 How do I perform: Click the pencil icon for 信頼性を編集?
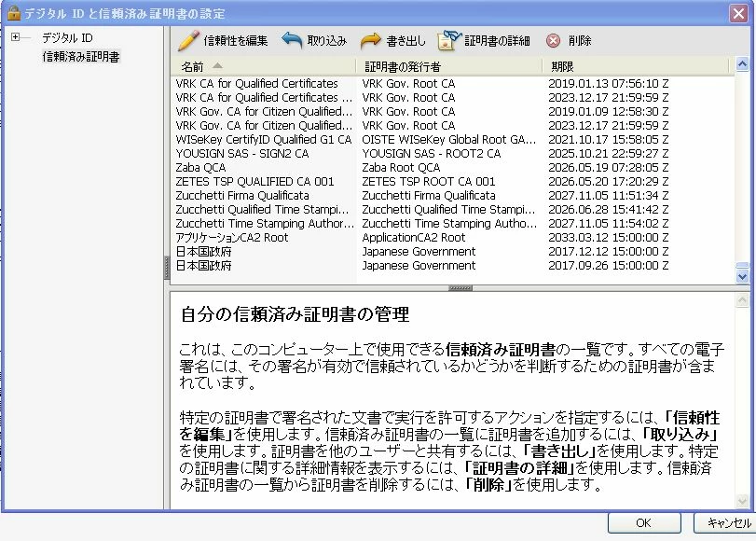coord(188,41)
